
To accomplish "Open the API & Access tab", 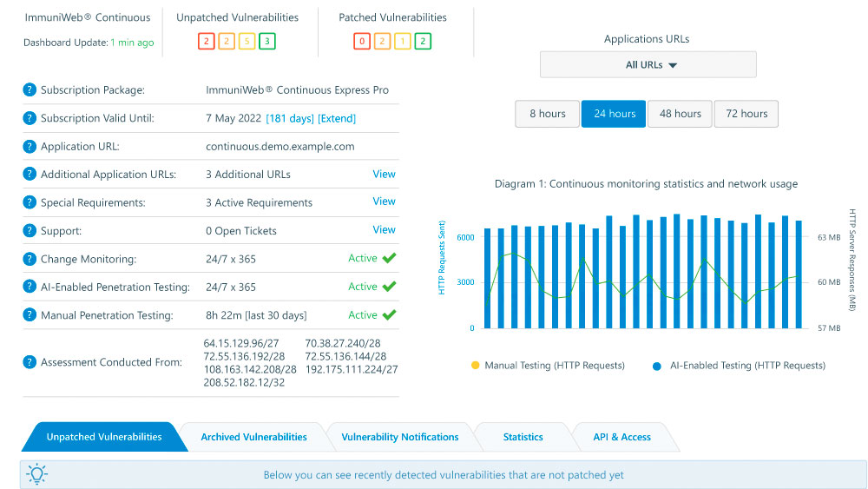I will coord(621,437).
